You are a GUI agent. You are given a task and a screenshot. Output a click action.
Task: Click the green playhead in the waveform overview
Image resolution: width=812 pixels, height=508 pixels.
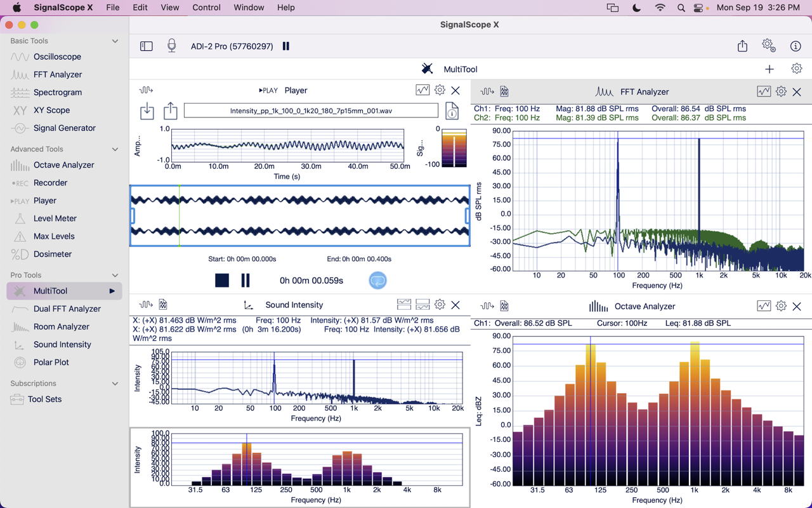coord(180,216)
